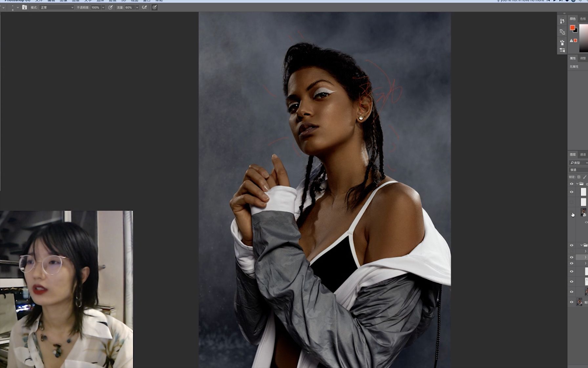Screen dimensions: 588x368
Task: Show the hidden second white layer
Action: coord(572,202)
